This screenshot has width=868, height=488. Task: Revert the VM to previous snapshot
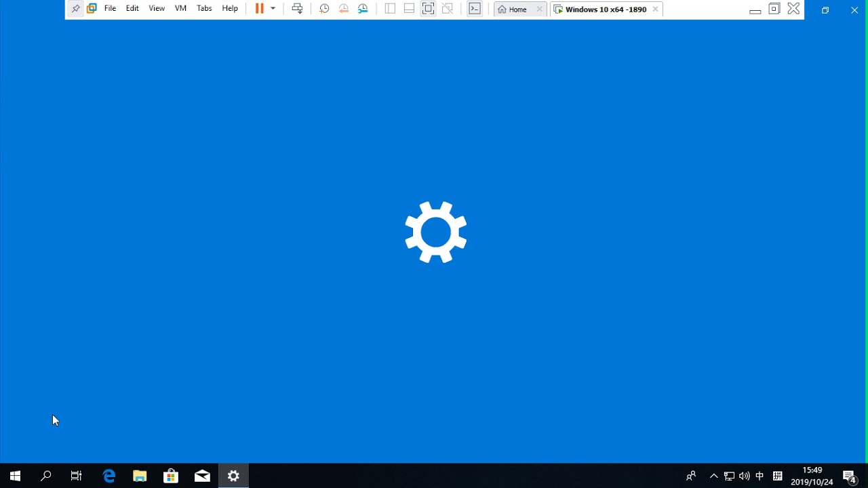coord(344,9)
